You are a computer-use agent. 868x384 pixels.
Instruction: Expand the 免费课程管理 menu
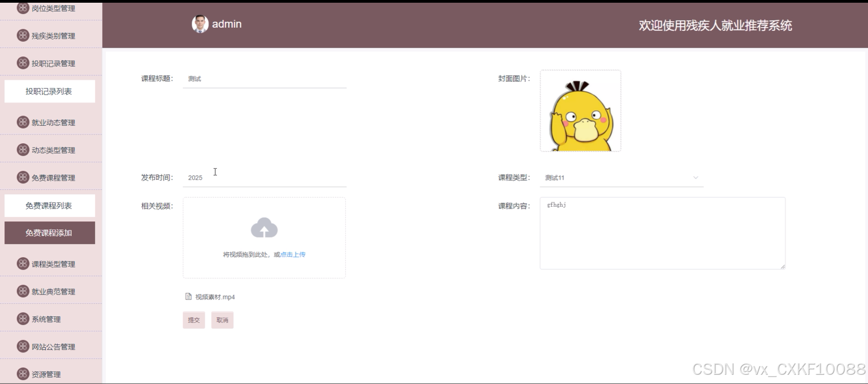coord(51,177)
